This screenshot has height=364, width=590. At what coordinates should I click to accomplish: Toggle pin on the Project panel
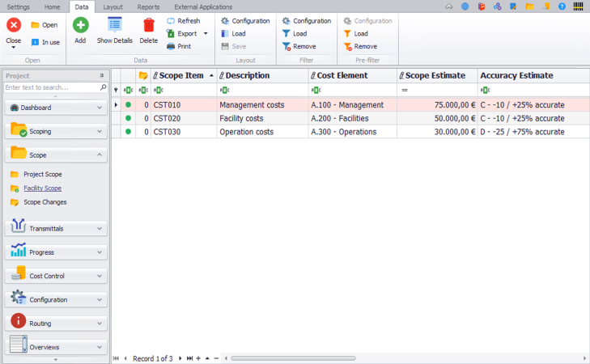click(x=101, y=75)
